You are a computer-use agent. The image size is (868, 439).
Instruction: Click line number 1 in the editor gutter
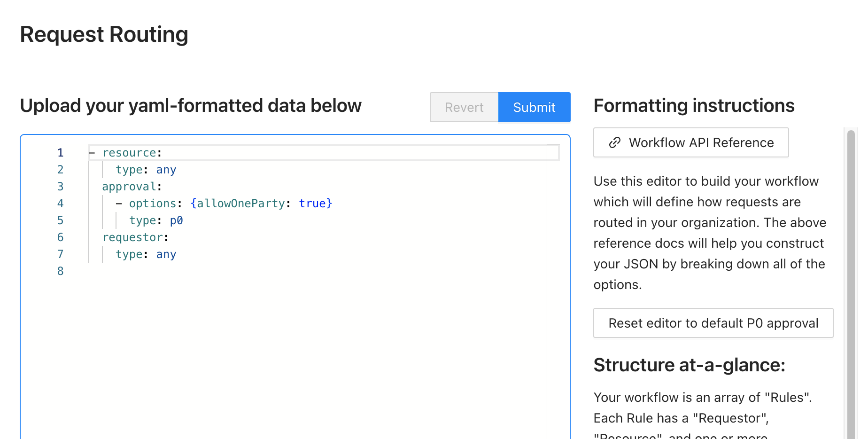60,153
